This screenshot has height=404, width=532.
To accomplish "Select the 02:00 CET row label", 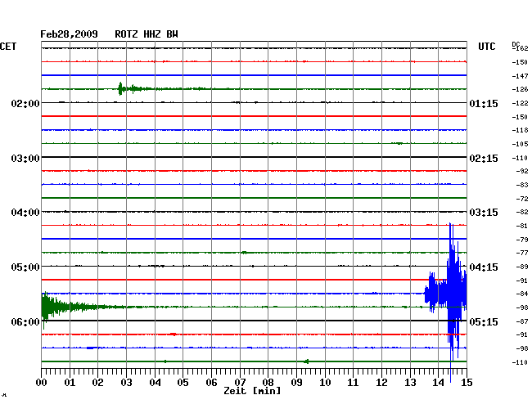I will pos(25,103).
